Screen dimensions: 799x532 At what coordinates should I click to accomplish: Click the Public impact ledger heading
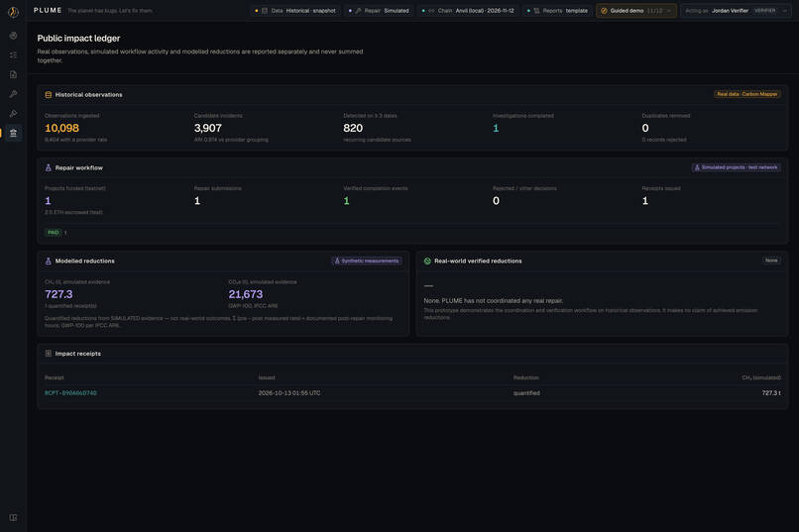click(78, 39)
